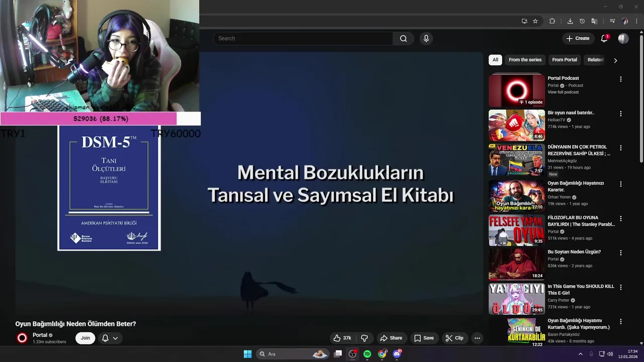Open Chrome profile avatar
Screen dimensions: 644x362
(x=625, y=21)
